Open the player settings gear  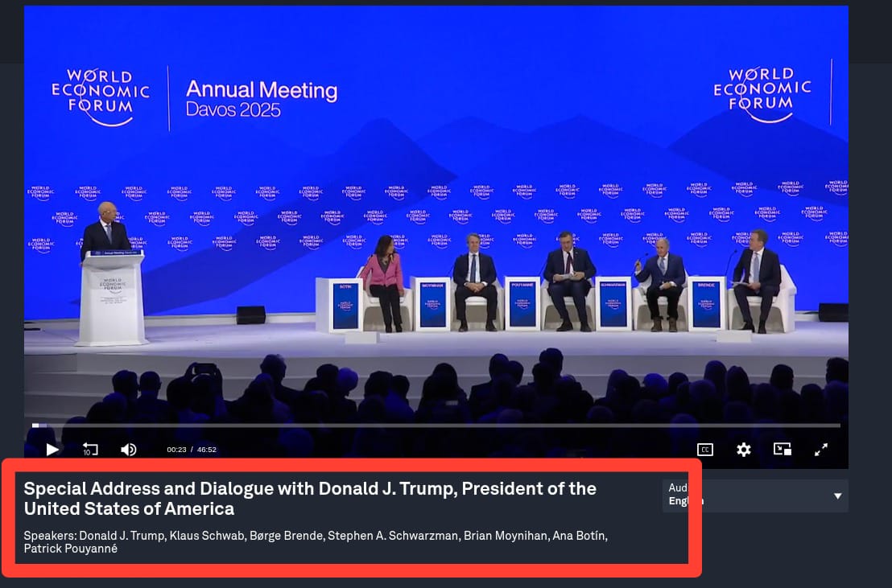coord(743,450)
